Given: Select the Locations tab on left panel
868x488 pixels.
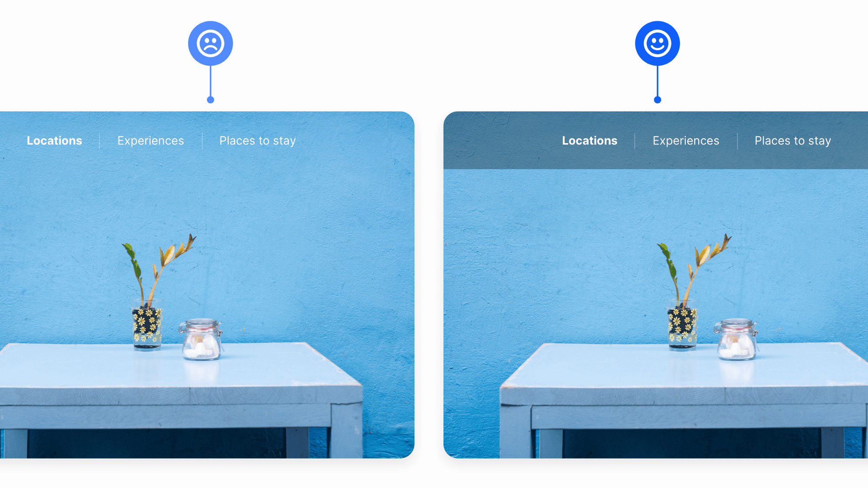Looking at the screenshot, I should point(54,141).
